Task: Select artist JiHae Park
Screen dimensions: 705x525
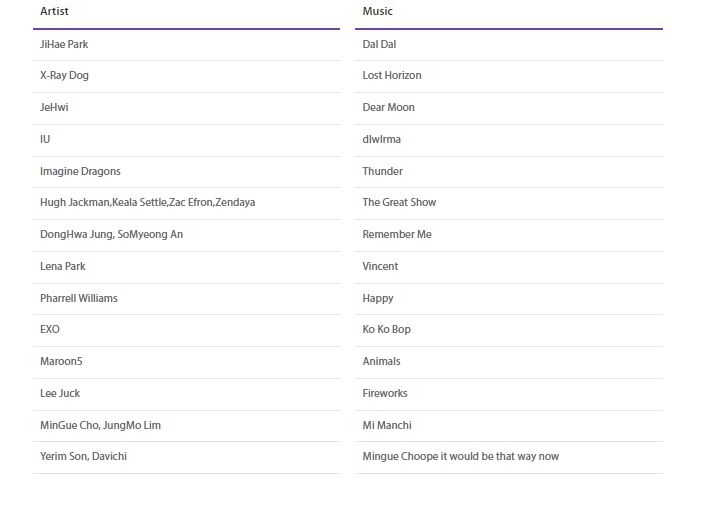Action: click(64, 44)
